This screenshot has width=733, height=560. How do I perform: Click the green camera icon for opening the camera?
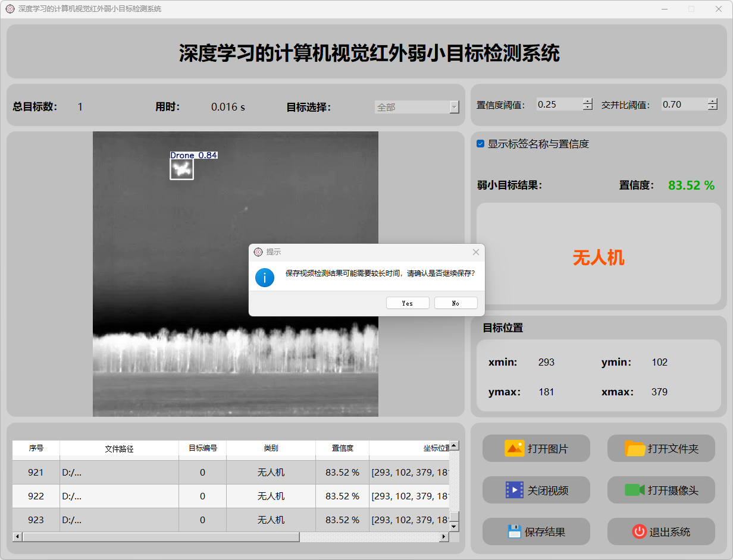coord(635,490)
